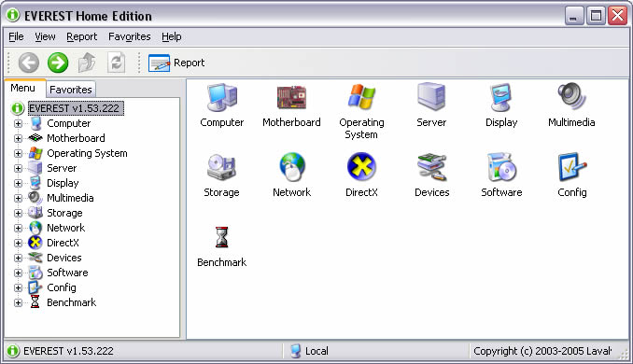The width and height of the screenshot is (633, 364).
Task: Select Computer in the tree menu
Action: 69,123
